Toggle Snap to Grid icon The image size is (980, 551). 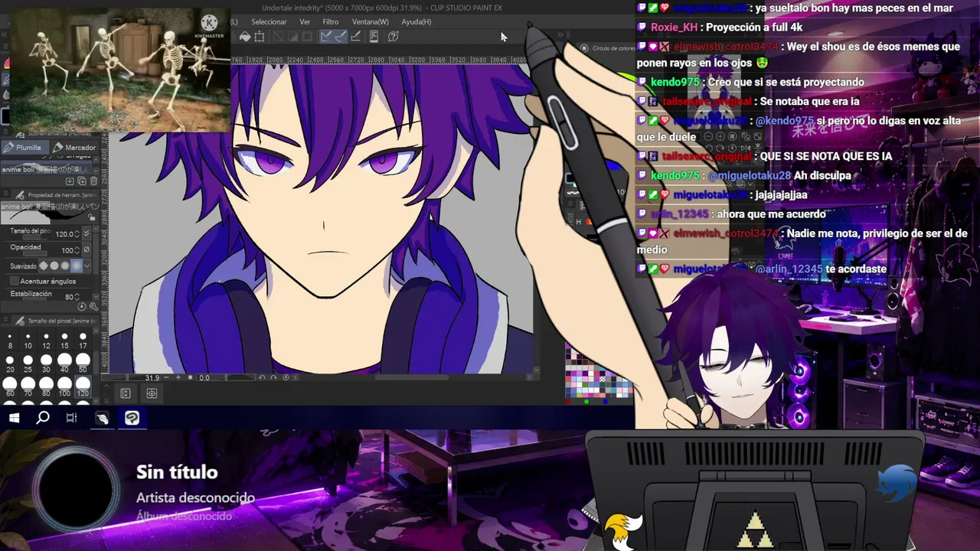pyautogui.click(x=356, y=37)
